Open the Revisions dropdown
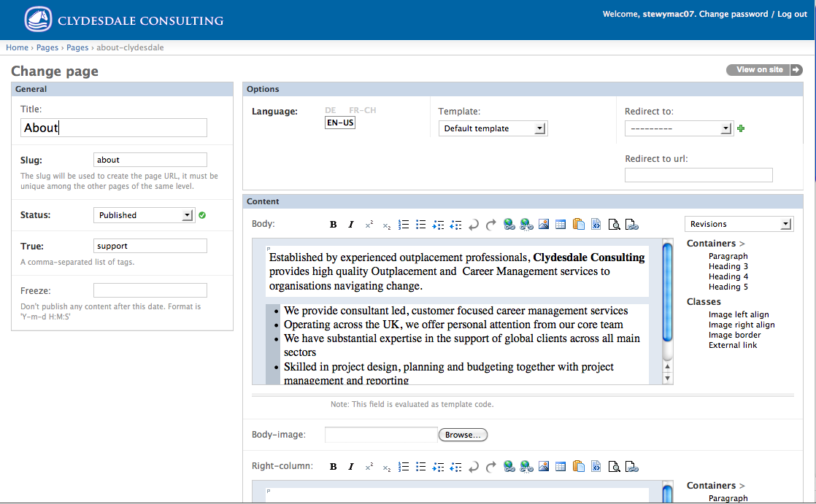 click(x=739, y=224)
